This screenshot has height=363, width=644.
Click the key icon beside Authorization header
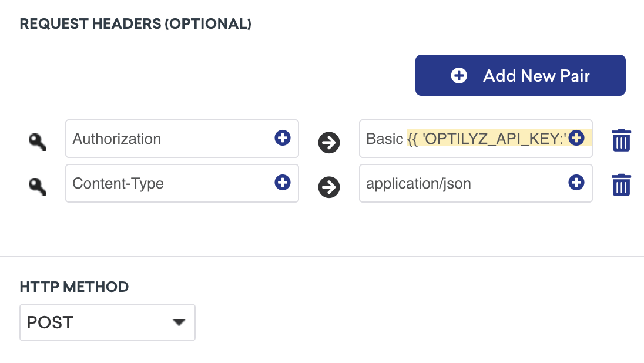point(36,141)
